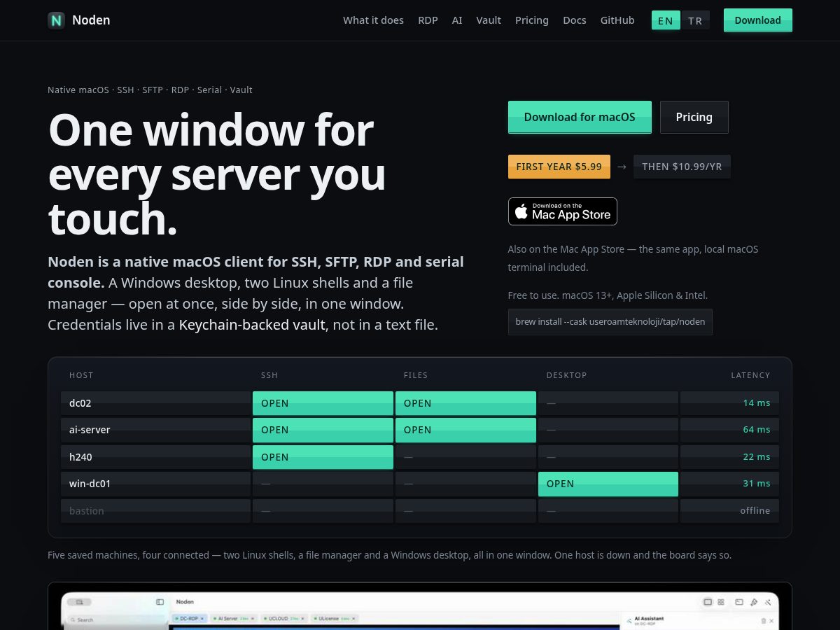Click the DESKTOP column header
The image size is (840, 630).
point(567,375)
